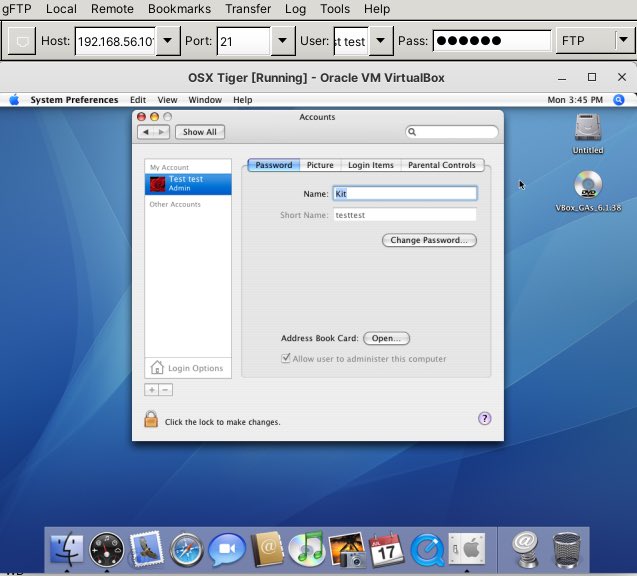
Task: Remove account with the minus button
Action: (x=165, y=390)
